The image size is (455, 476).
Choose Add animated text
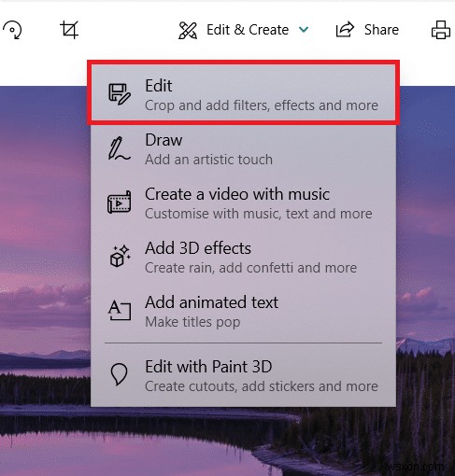(243, 312)
